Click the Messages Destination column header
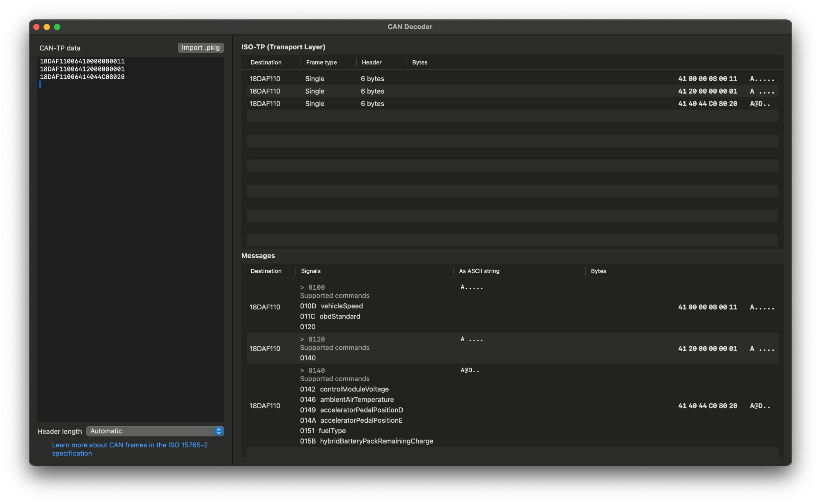The image size is (821, 504). tap(266, 271)
